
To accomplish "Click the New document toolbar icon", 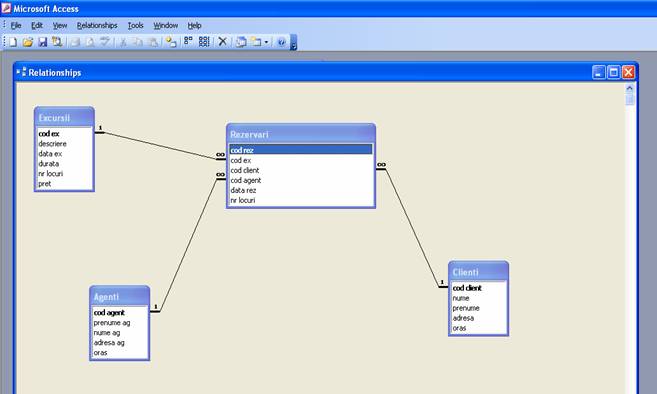I will [13, 42].
